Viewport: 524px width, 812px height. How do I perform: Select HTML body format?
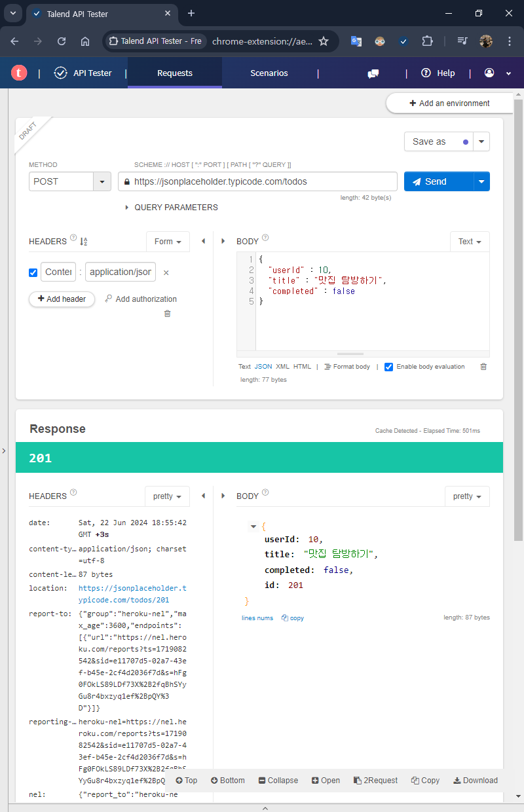[302, 367]
